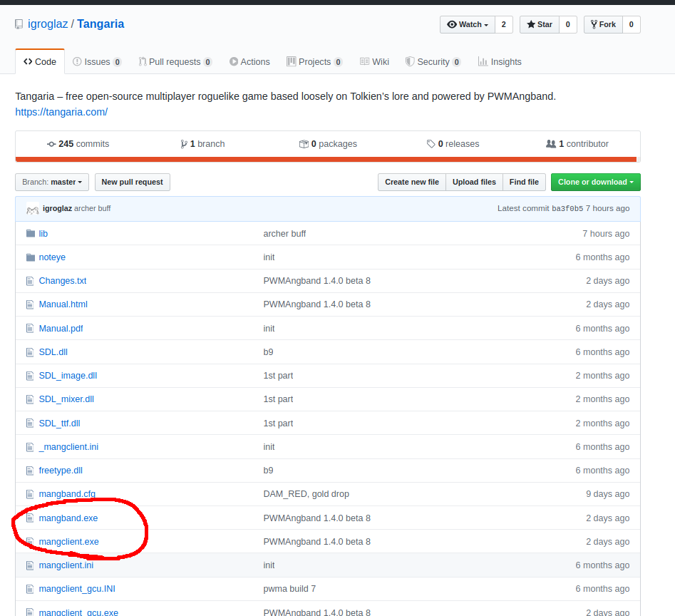Open the SDL.dll file
The width and height of the screenshot is (675, 616).
(x=53, y=352)
